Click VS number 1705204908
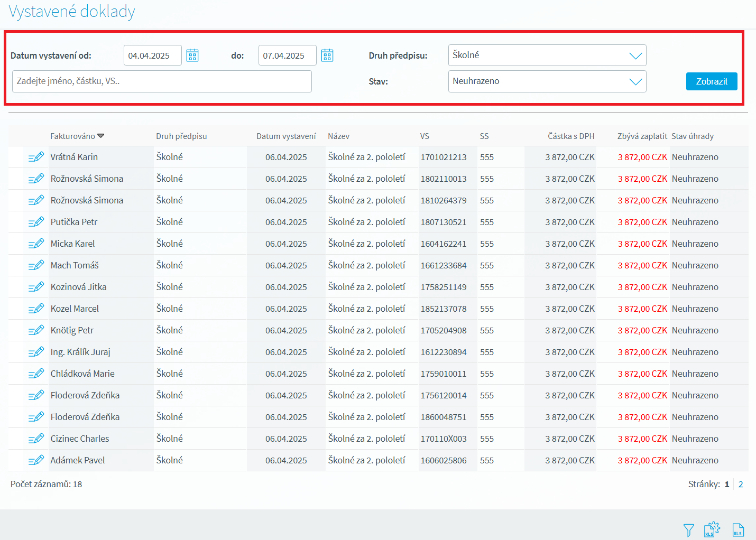This screenshot has width=756, height=540. (444, 330)
